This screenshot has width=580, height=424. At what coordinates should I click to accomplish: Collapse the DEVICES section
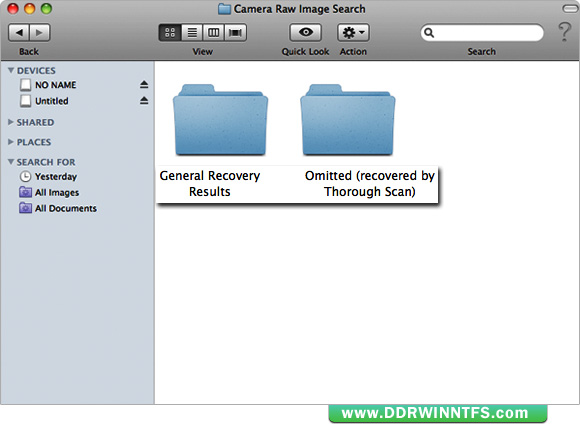[x=11, y=70]
